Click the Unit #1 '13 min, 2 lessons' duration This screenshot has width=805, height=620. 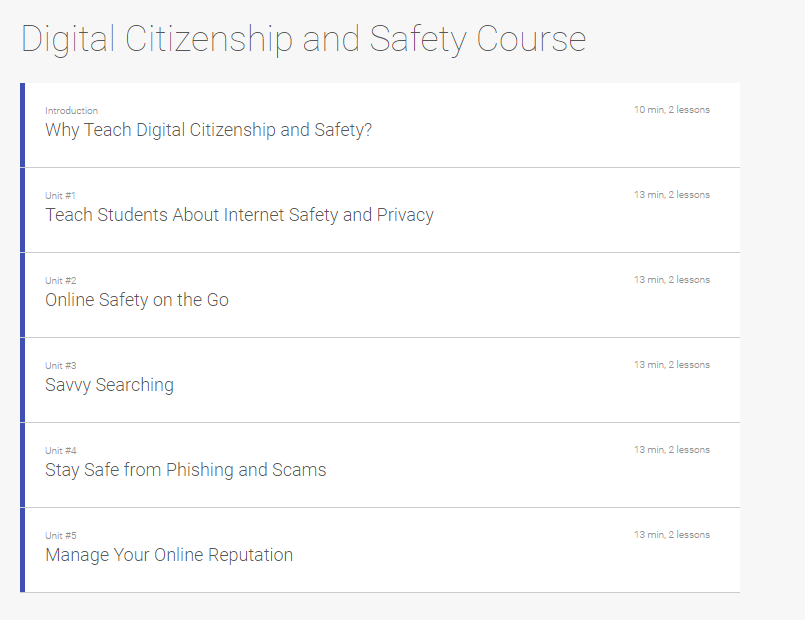point(671,195)
